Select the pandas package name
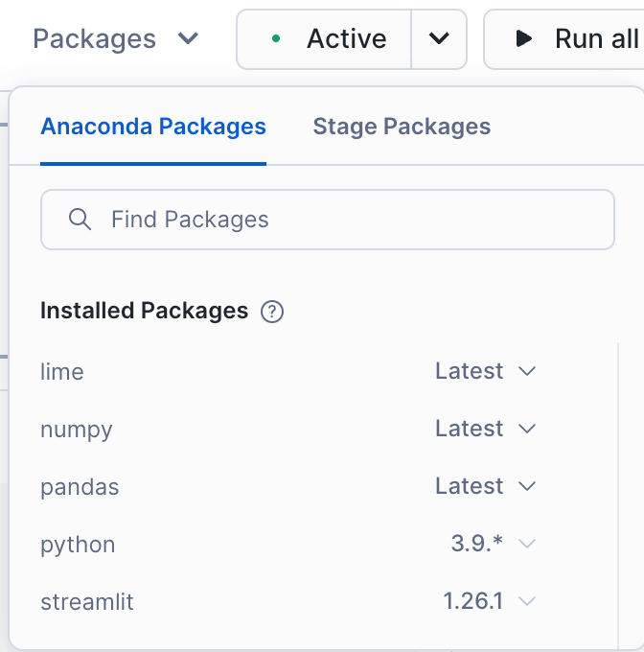 point(80,487)
